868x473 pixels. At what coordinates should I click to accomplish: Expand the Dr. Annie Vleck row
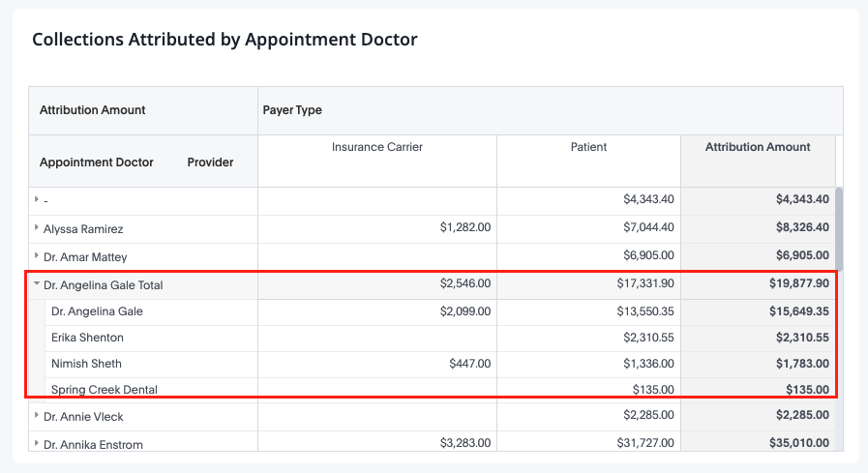(x=37, y=415)
